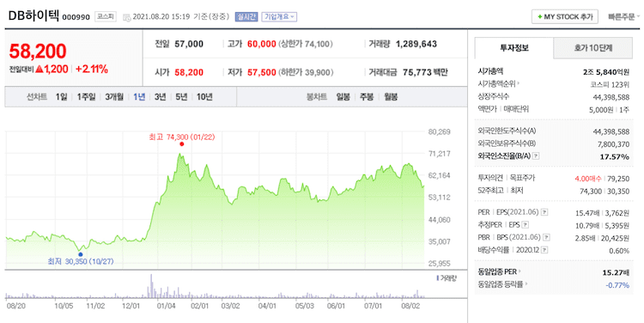Open help icon beside 외국인소진율(B/A)
Image resolution: width=644 pixels, height=323 pixels.
[536, 156]
